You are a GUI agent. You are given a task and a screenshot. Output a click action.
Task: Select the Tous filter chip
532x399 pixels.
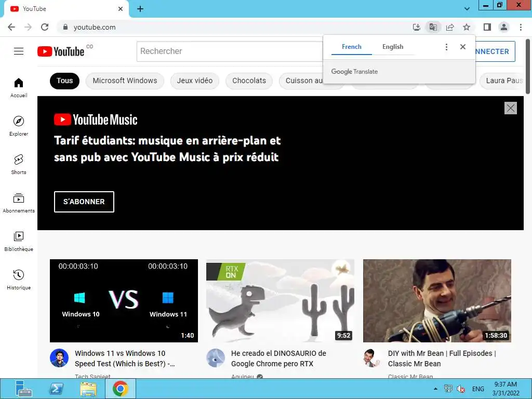point(64,81)
